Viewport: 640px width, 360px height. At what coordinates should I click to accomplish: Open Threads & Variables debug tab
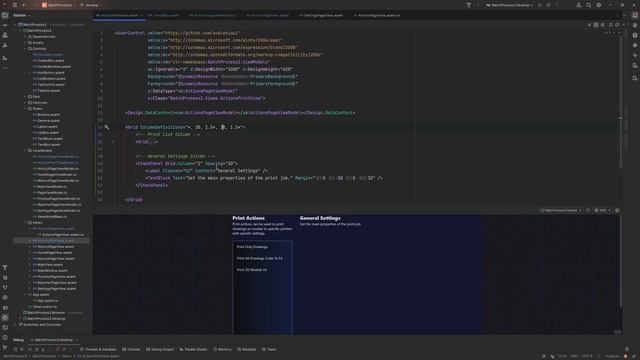(x=98, y=349)
